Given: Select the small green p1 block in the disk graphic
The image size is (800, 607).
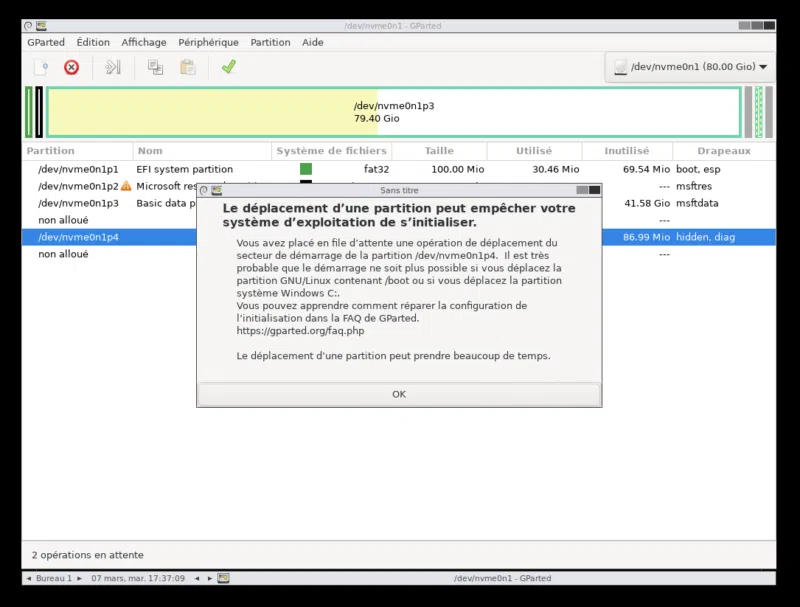Looking at the screenshot, I should (x=29, y=112).
